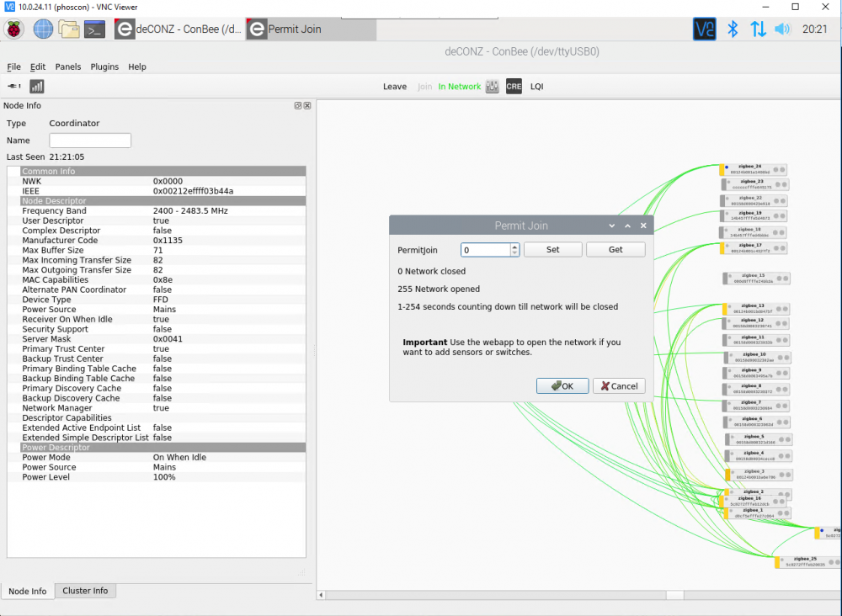
Task: Click the device plug connection icon
Action: click(x=14, y=87)
